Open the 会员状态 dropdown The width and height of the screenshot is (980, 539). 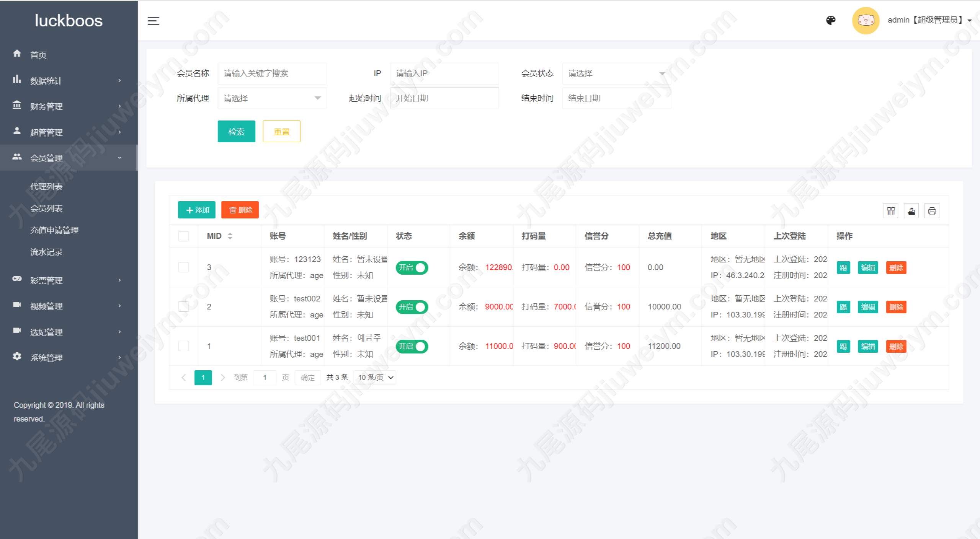(x=616, y=73)
